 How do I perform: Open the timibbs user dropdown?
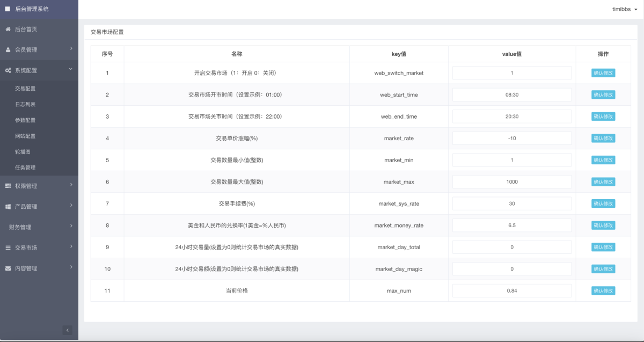coord(624,9)
